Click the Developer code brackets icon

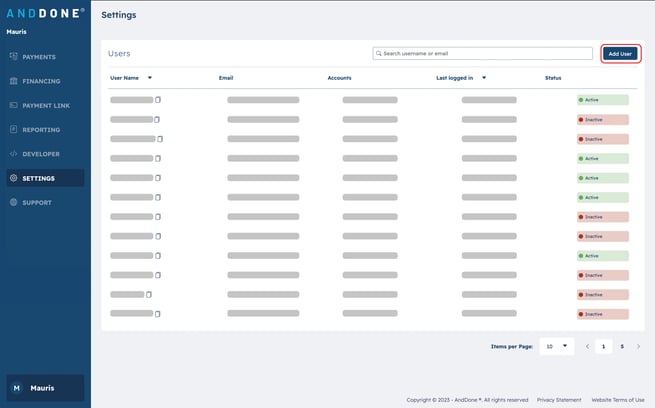(13, 154)
